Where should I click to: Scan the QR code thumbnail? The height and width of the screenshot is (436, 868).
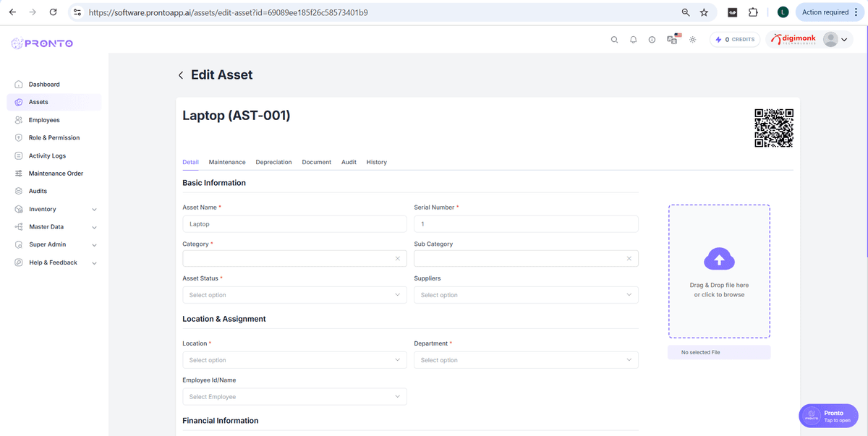click(773, 128)
